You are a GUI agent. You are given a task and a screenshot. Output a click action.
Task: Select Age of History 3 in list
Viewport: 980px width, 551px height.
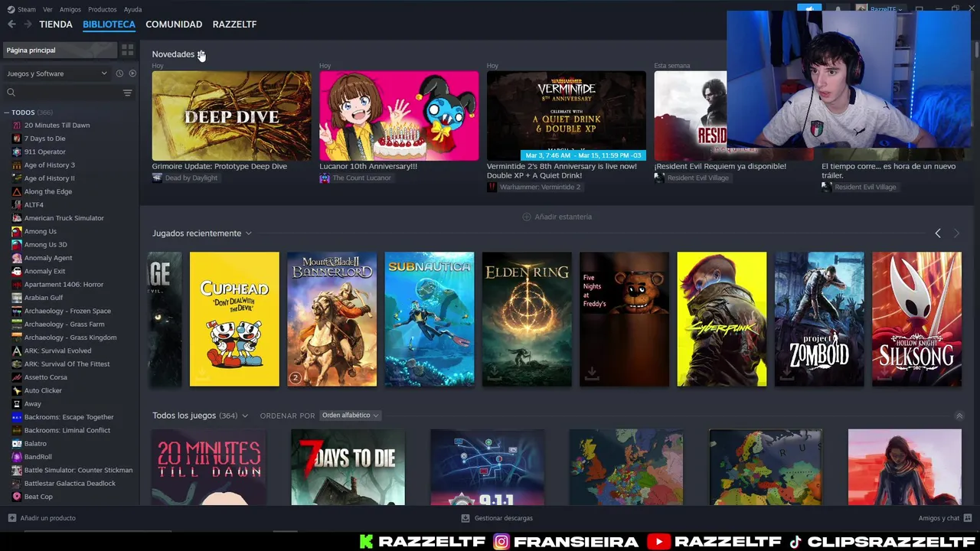tap(49, 165)
